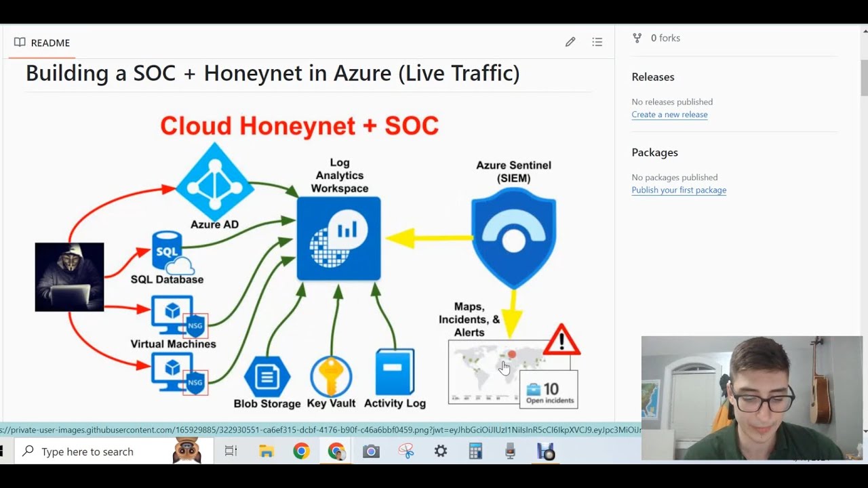Click the Building a SOC + Honeynet heading
Image resolution: width=868 pixels, height=488 pixels.
click(x=273, y=73)
